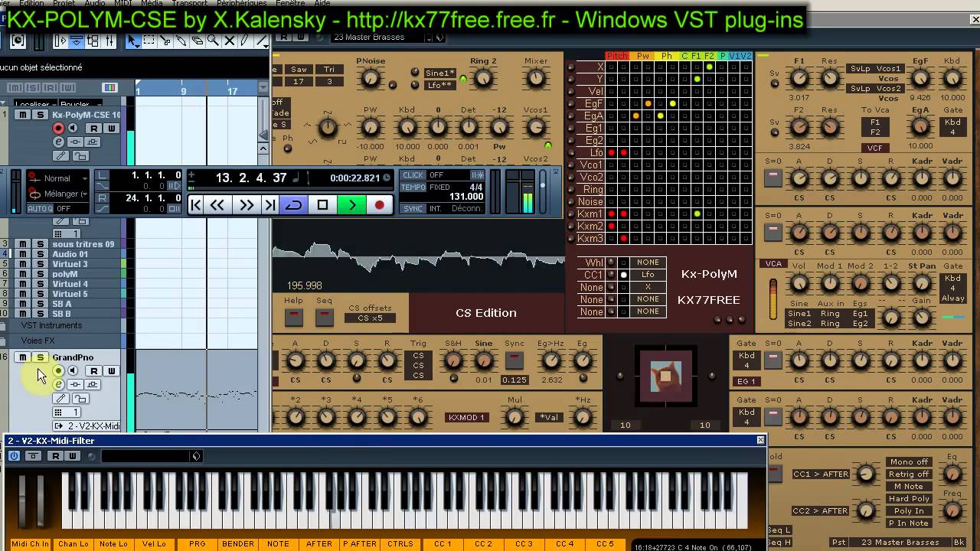Select the range selection tool

tap(149, 41)
